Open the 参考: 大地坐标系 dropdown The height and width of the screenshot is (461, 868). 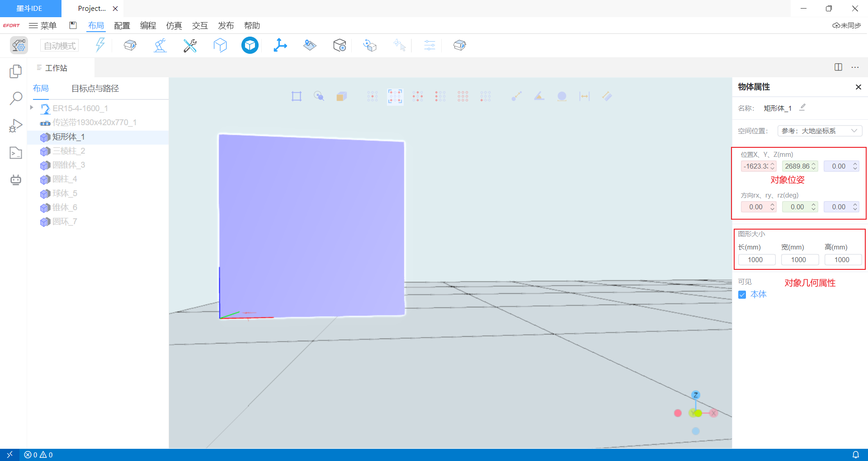(x=819, y=131)
